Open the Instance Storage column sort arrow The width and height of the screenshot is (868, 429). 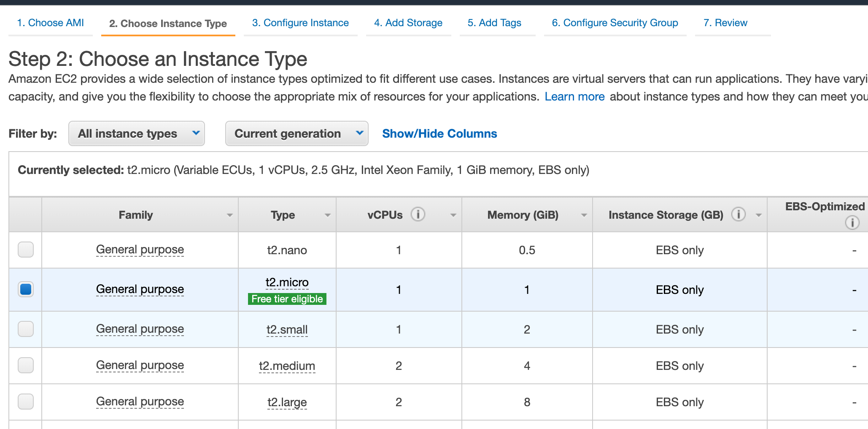(759, 215)
